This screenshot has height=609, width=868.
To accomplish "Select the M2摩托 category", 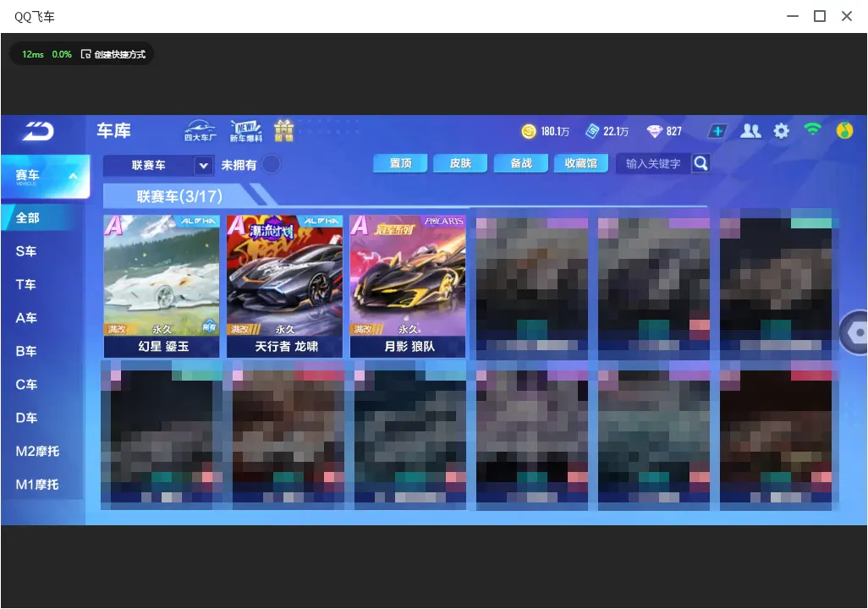I will (x=37, y=451).
